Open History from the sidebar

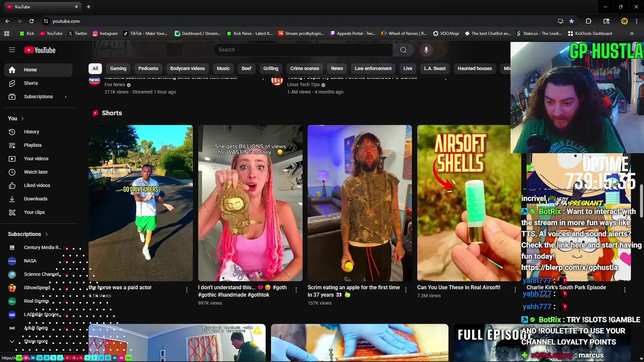[38, 132]
